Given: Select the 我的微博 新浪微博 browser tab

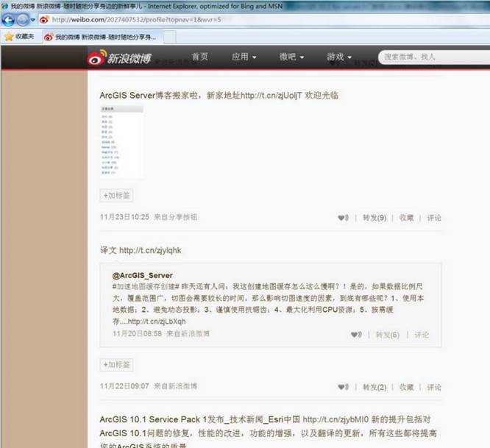Looking at the screenshot, I should tap(103, 38).
